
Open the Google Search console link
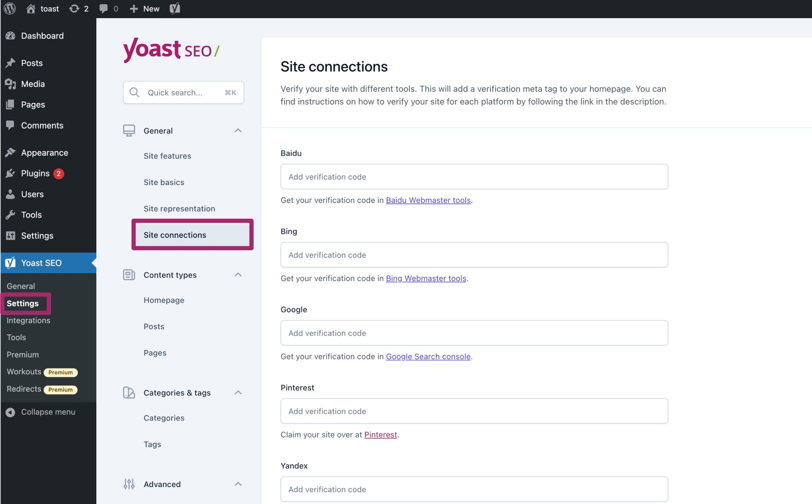428,356
